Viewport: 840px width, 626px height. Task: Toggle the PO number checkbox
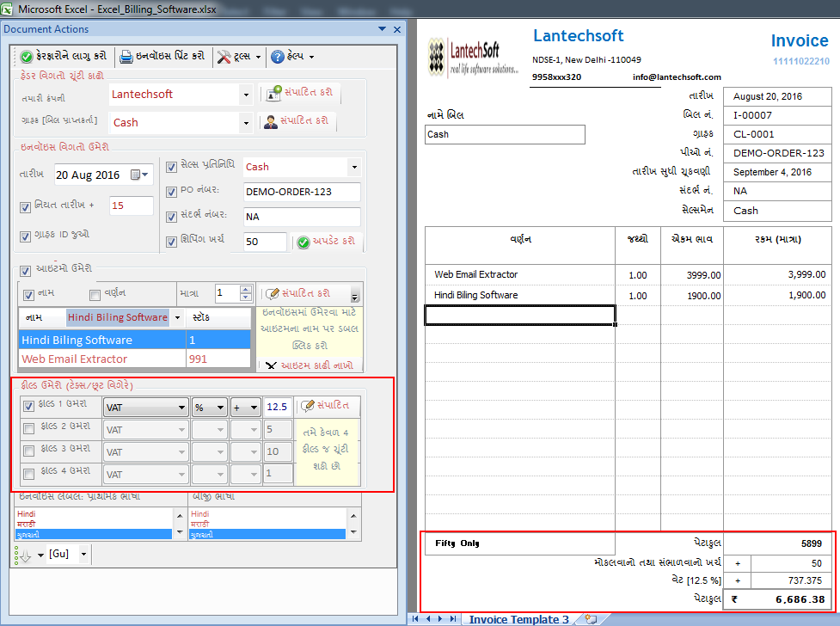(171, 192)
